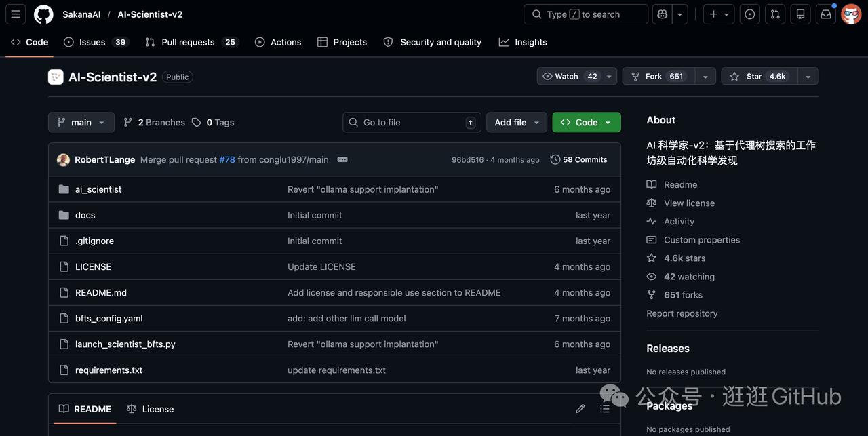Open the ai_scientist folder
868x436 pixels.
(x=98, y=189)
